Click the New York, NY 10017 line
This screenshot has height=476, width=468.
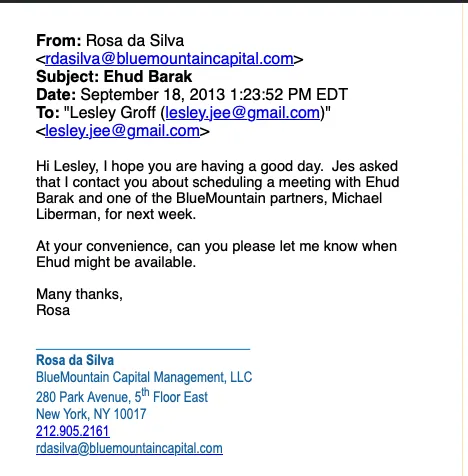(91, 414)
